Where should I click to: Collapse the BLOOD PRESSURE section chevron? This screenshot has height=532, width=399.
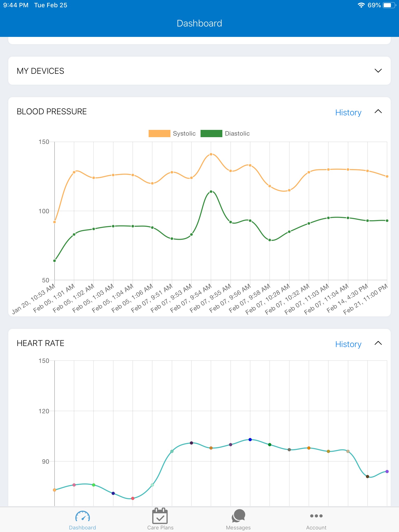378,111
